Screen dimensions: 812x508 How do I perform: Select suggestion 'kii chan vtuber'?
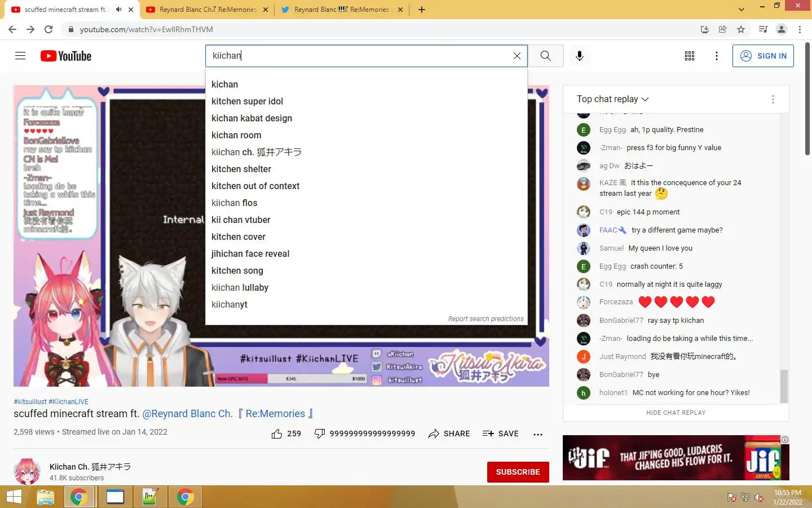click(x=367, y=220)
